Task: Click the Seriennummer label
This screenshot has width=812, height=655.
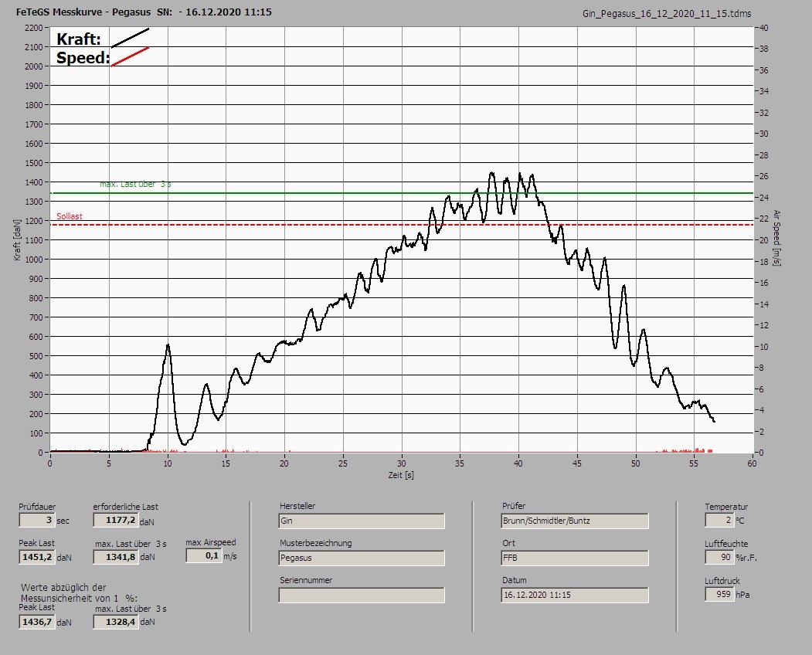Action: [x=306, y=580]
